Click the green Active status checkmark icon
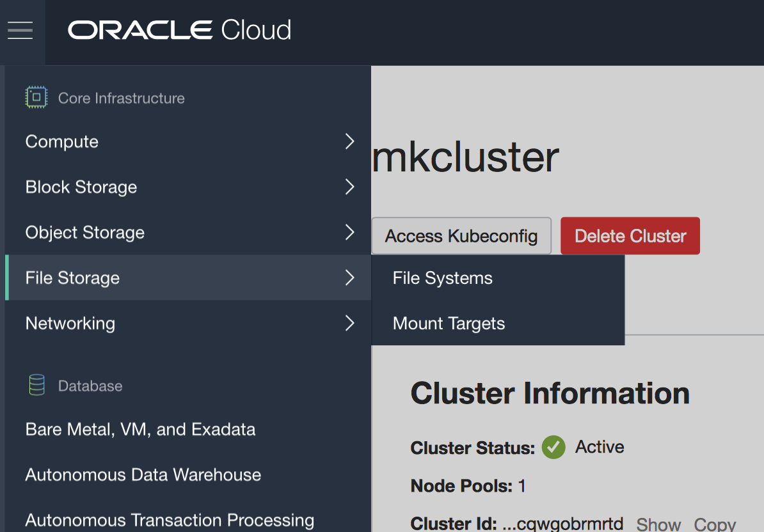The image size is (764, 532). (x=553, y=447)
